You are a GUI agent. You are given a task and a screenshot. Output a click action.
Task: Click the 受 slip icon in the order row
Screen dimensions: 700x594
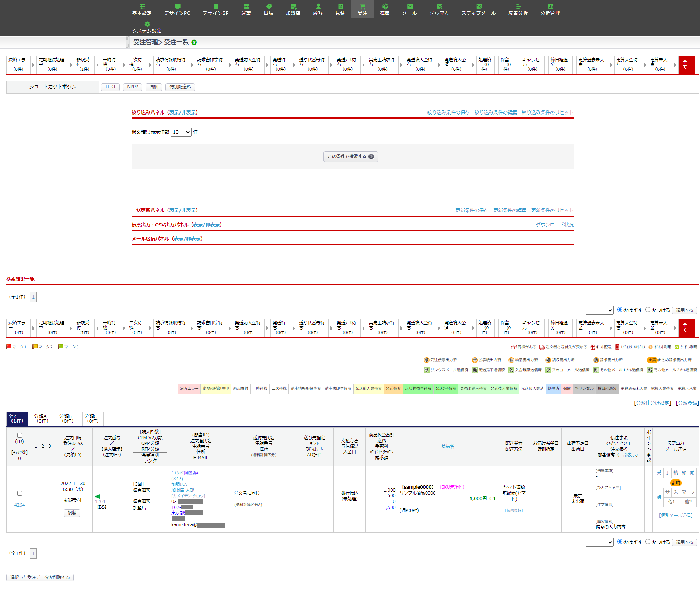[x=659, y=472]
